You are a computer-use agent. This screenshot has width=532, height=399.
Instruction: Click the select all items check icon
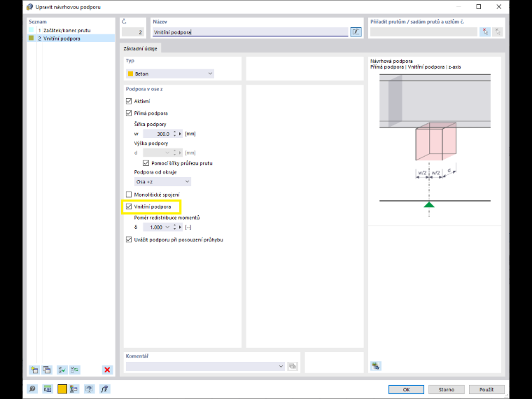(62, 370)
